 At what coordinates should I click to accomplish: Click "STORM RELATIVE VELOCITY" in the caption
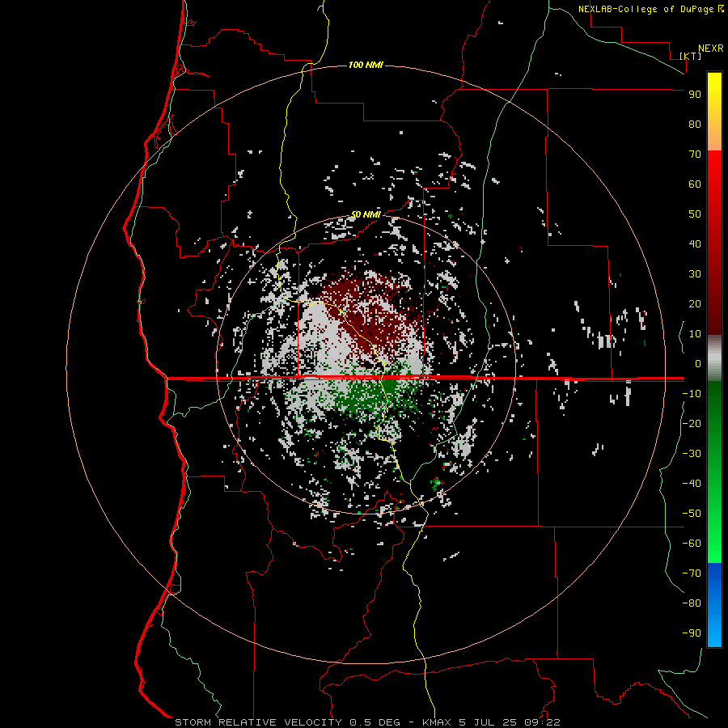(x=258, y=722)
